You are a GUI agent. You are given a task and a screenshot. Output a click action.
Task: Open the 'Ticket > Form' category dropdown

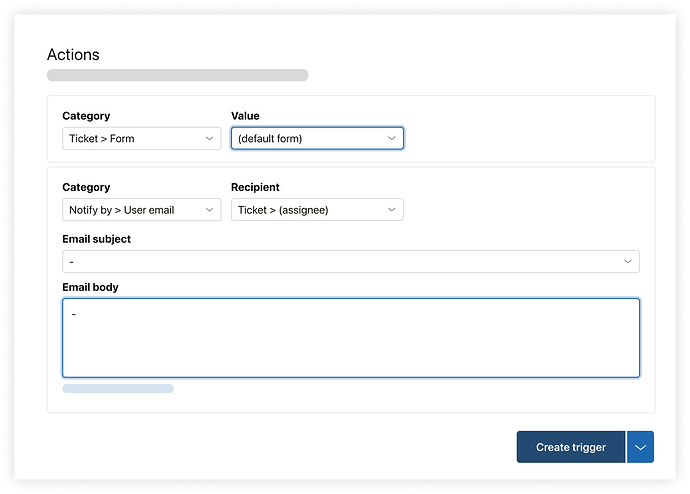tap(141, 139)
